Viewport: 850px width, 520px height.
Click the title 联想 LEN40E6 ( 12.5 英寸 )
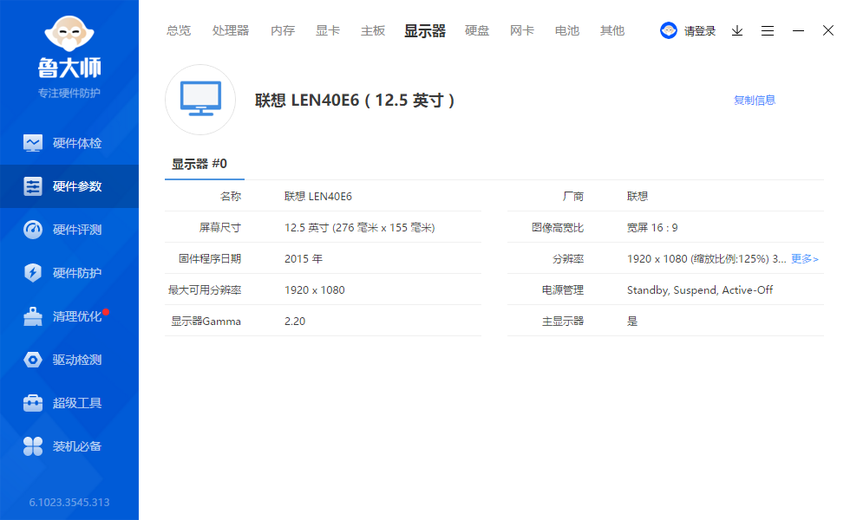[355, 100]
